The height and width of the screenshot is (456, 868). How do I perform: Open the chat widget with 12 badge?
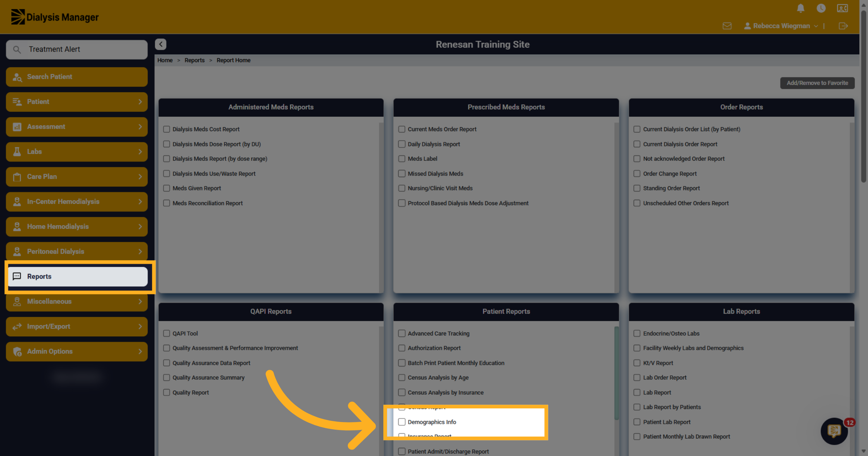coord(834,431)
